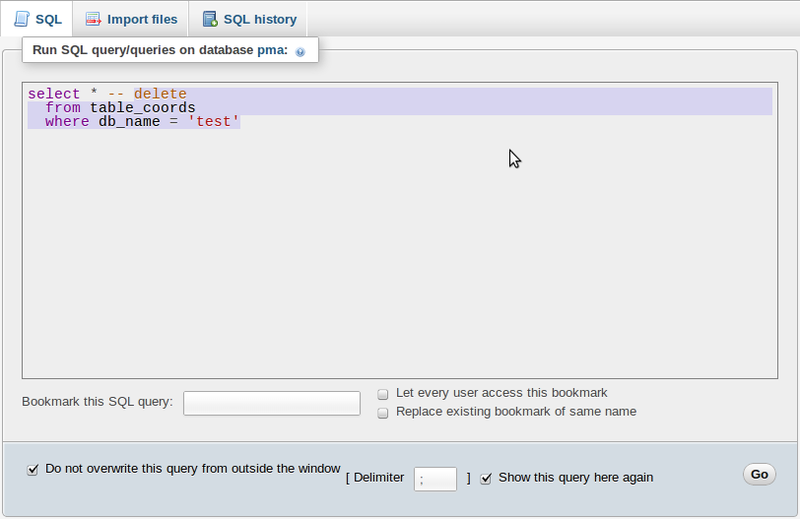Click the 'delete' comment text in query
The height and width of the screenshot is (519, 800).
(160, 94)
